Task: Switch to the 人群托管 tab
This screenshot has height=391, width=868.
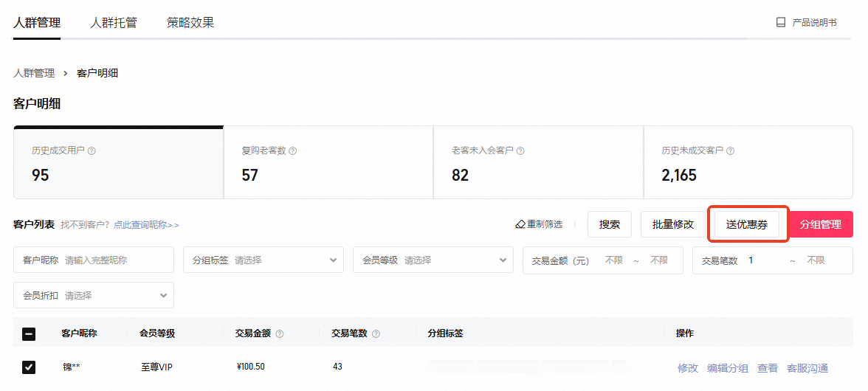Action: 114,23
